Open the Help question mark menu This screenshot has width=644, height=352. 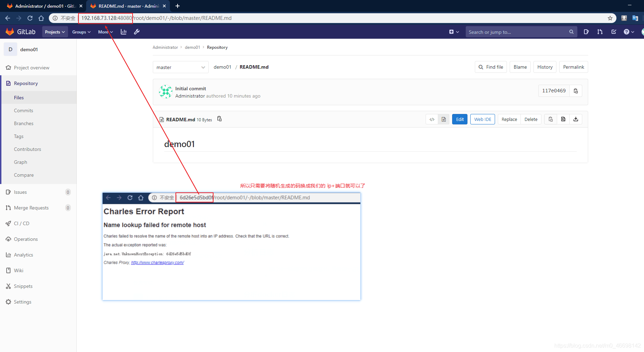pyautogui.click(x=629, y=32)
